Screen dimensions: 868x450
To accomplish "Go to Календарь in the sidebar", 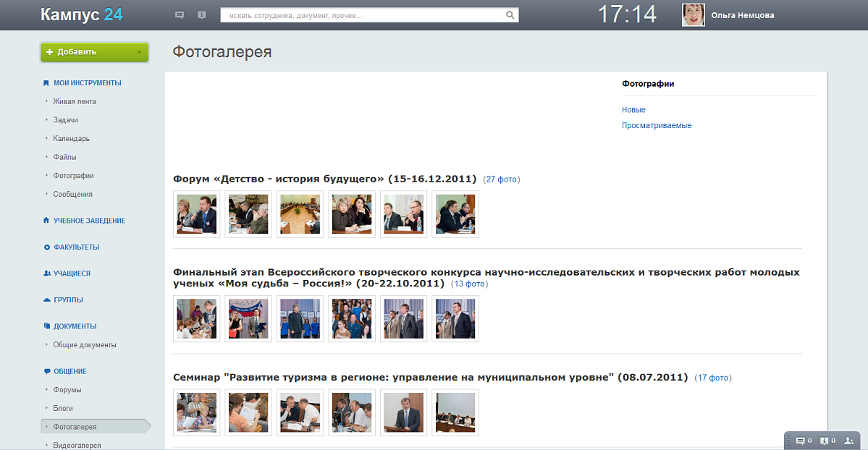I will pyautogui.click(x=71, y=138).
